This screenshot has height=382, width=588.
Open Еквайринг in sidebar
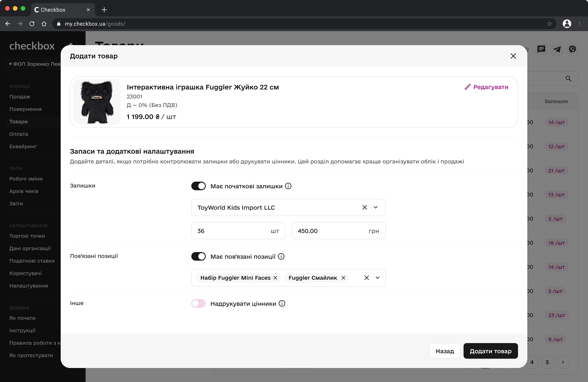(23, 147)
